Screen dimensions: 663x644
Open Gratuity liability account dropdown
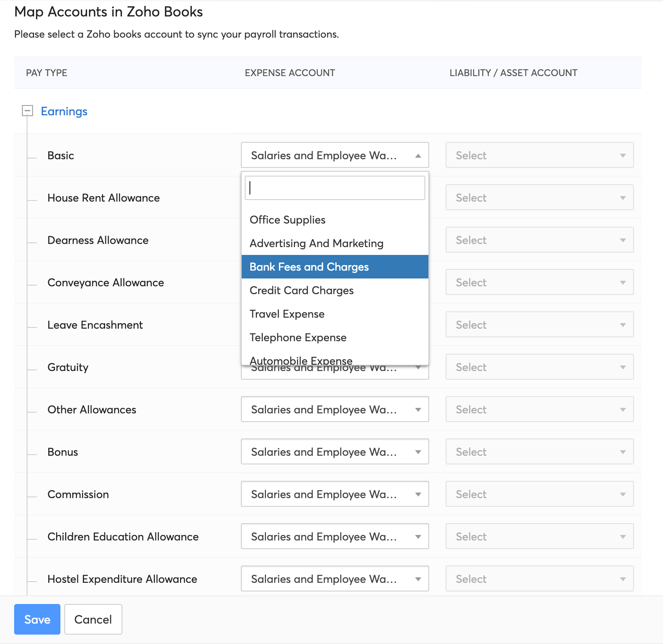pos(539,367)
